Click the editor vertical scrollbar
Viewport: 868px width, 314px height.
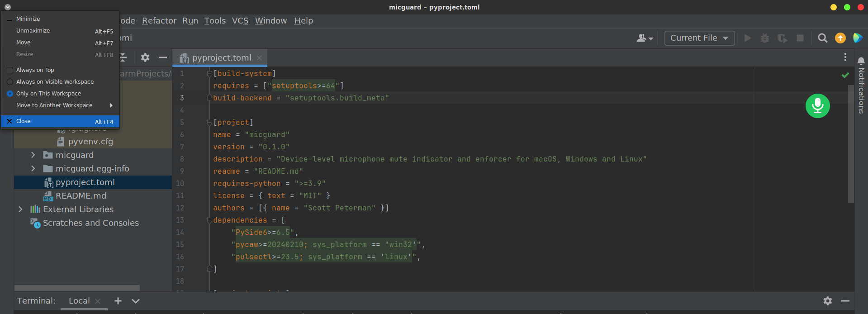tap(851, 143)
